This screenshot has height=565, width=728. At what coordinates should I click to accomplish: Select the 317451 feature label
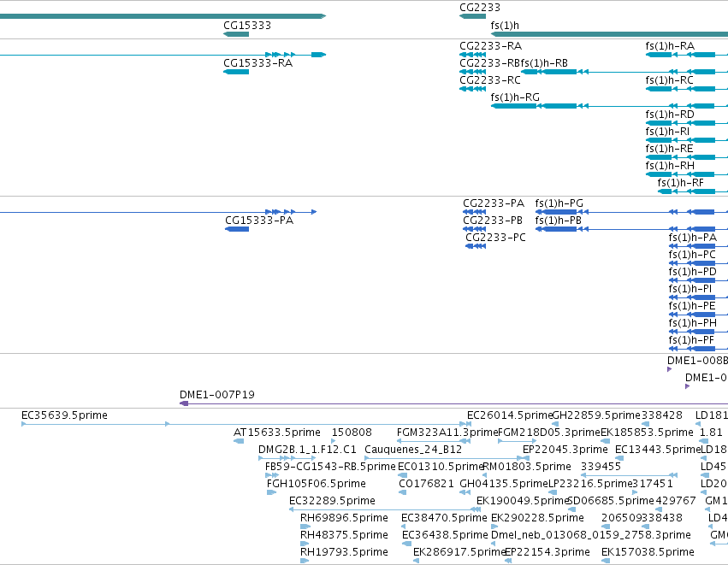pos(653,484)
